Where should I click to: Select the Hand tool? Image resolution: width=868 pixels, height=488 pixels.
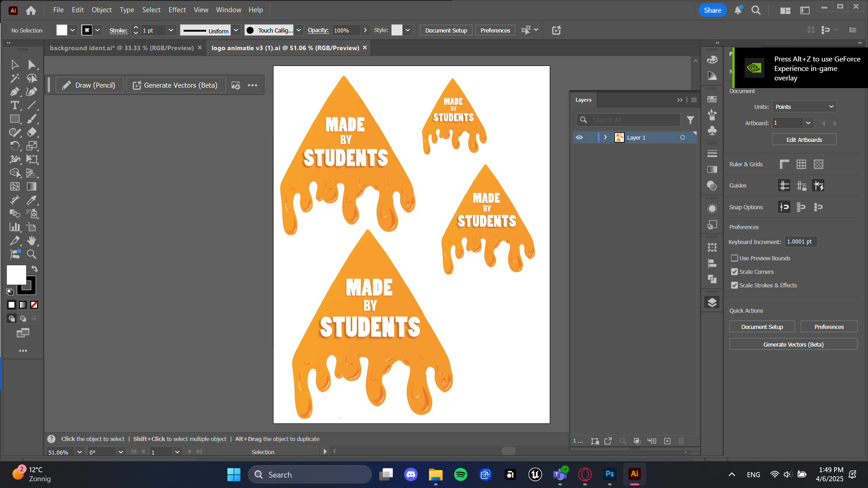32,241
